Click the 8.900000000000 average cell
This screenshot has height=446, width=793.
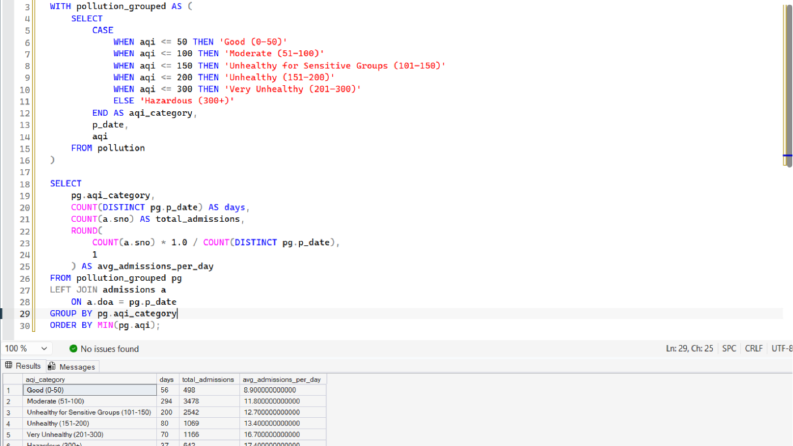[x=283, y=390]
